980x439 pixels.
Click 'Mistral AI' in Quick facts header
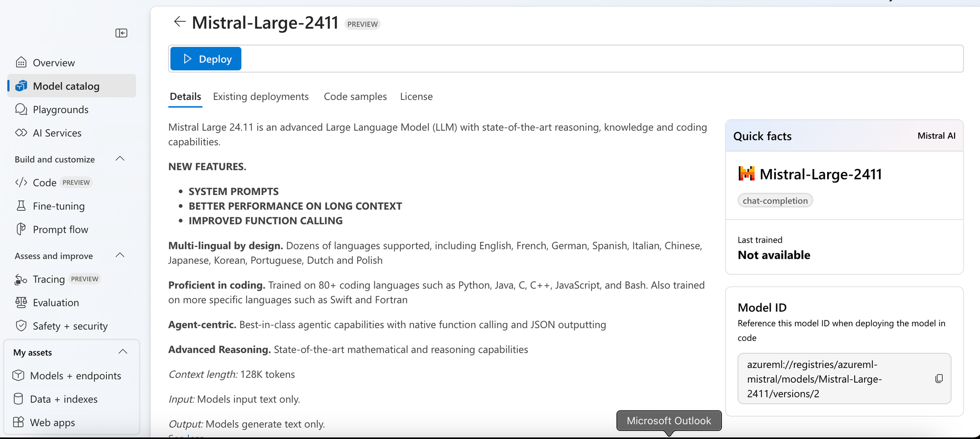[x=936, y=136]
